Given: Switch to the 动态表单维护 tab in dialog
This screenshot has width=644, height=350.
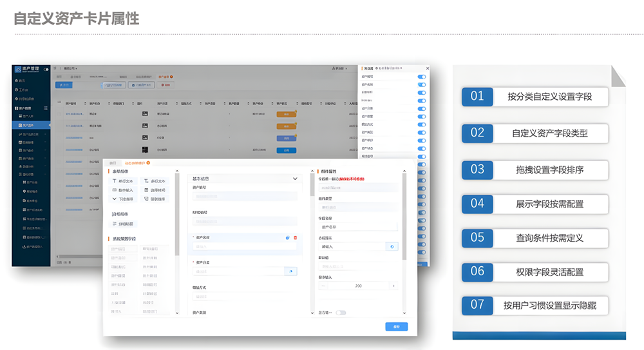Looking at the screenshot, I should point(137,163).
